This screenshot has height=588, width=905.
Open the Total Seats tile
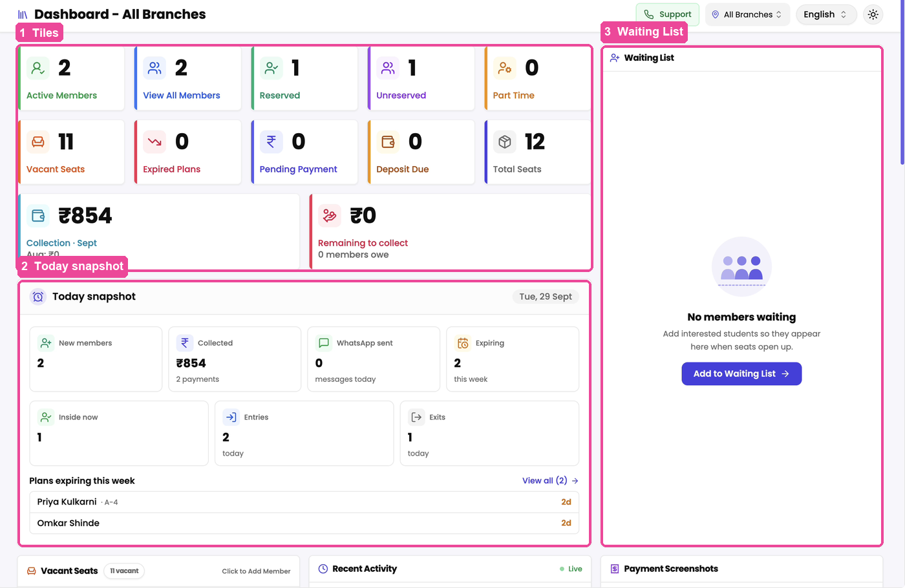(538, 152)
